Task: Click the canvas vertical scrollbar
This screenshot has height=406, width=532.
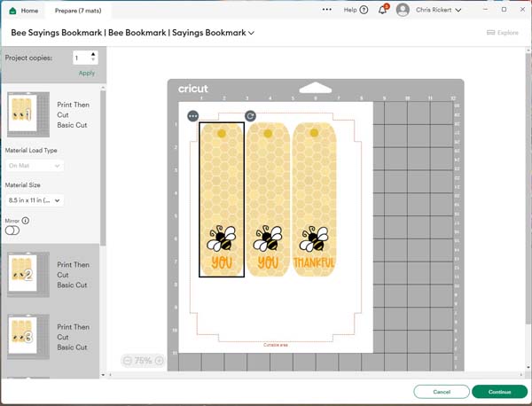Action: coord(528,190)
